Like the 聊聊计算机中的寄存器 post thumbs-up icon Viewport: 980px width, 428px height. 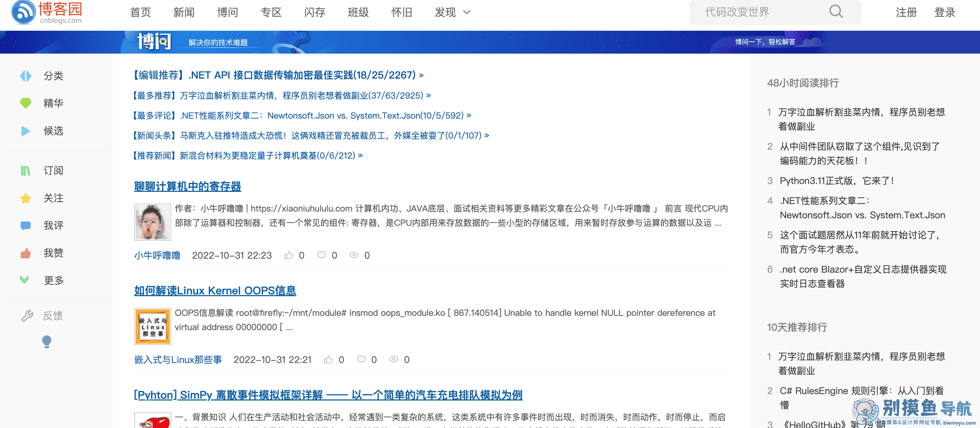click(x=289, y=255)
